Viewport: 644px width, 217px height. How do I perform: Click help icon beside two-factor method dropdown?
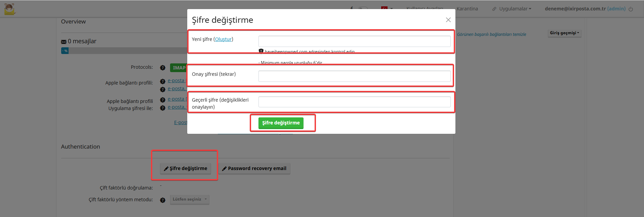(163, 200)
